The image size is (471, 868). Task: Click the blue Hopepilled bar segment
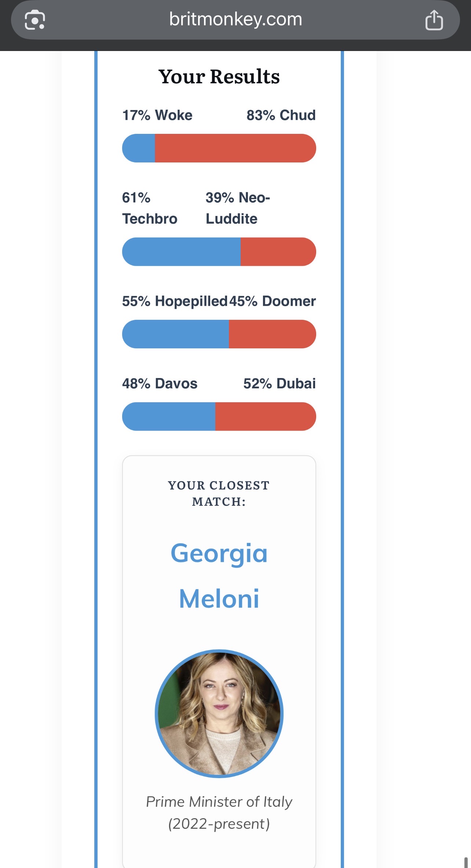point(175,334)
